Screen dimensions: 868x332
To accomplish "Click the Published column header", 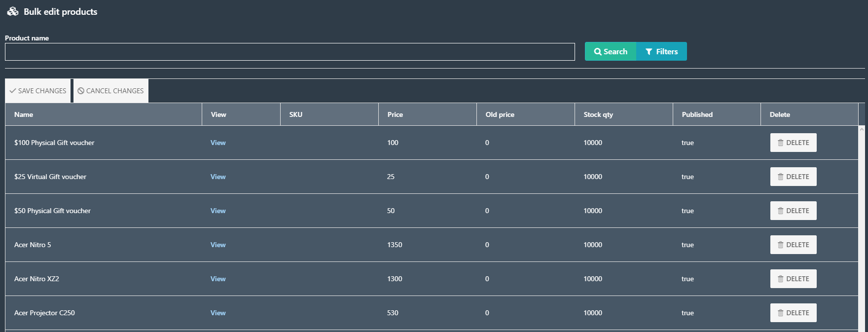I will 717,114.
